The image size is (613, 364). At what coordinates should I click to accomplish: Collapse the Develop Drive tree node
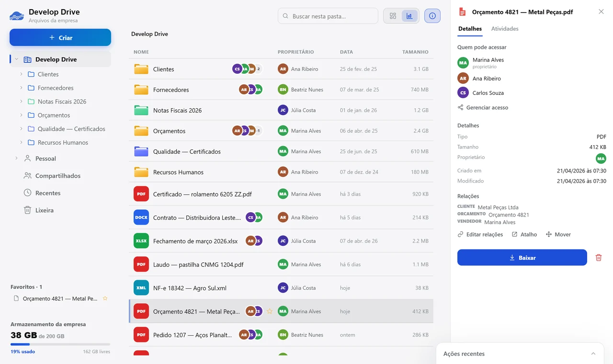tap(16, 59)
